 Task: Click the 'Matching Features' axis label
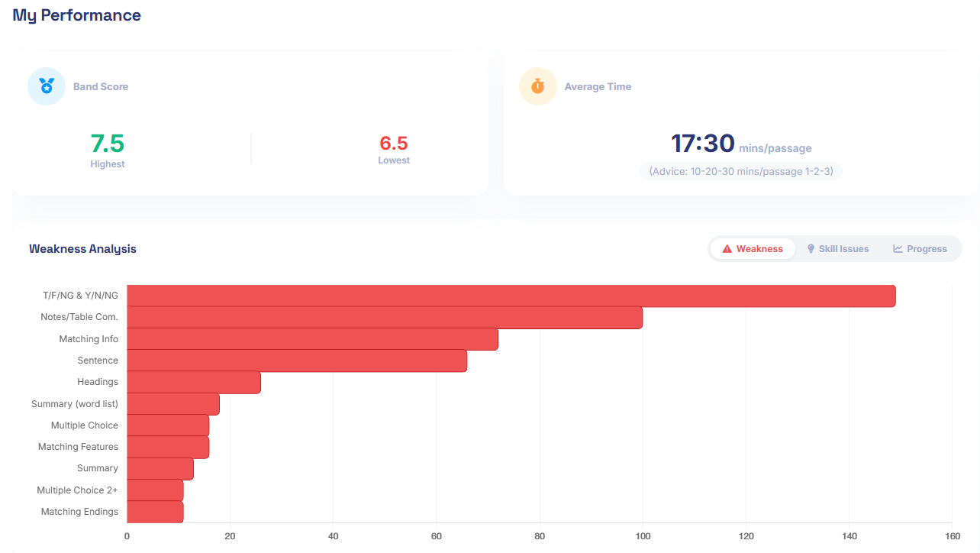pos(79,447)
